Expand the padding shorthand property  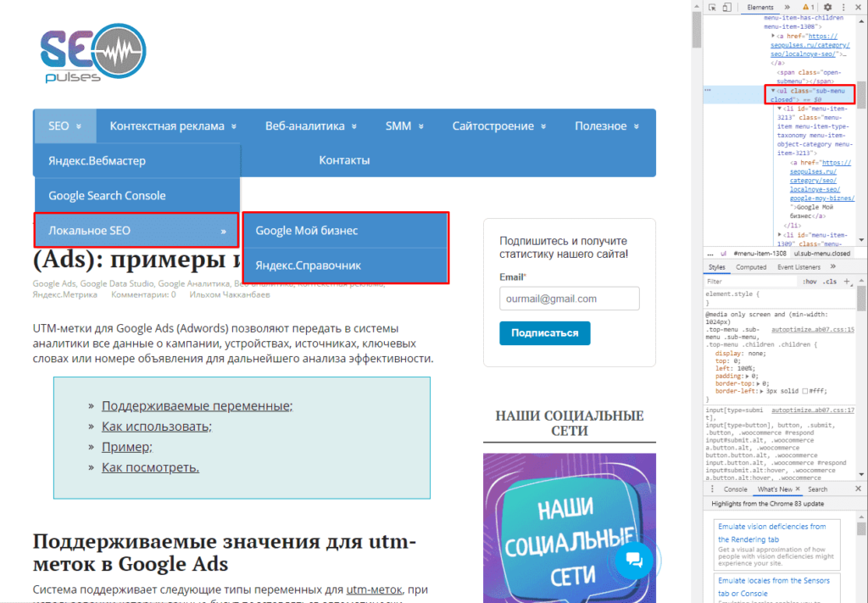pos(748,376)
